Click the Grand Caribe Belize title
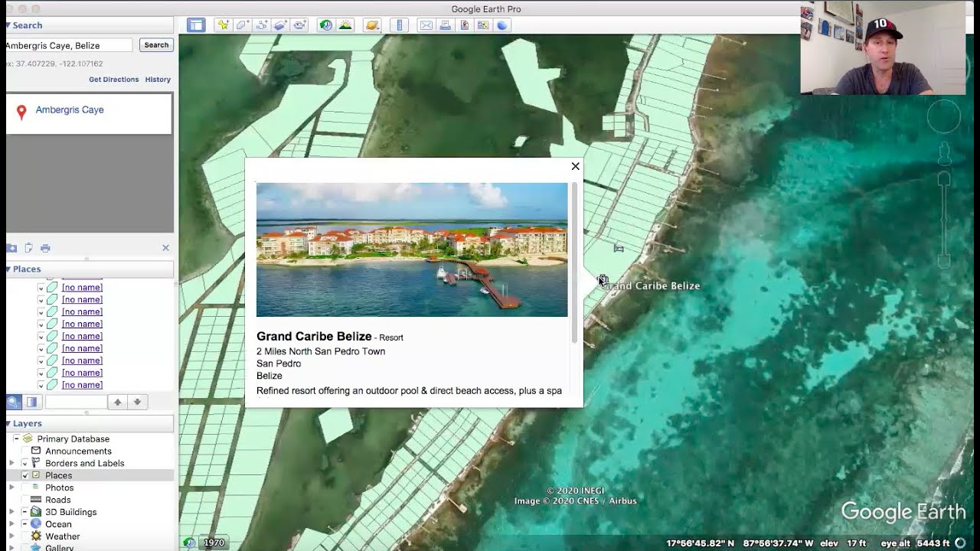The height and width of the screenshot is (551, 980). (x=314, y=336)
